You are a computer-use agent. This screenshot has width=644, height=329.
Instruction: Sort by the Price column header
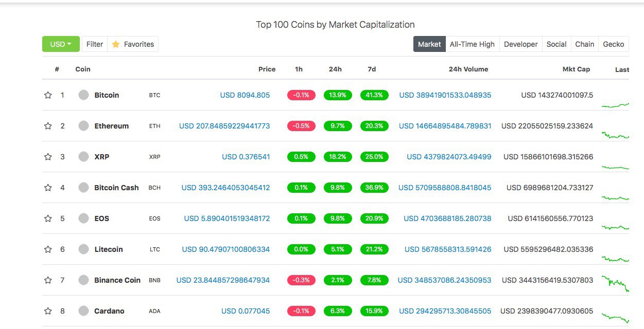267,69
